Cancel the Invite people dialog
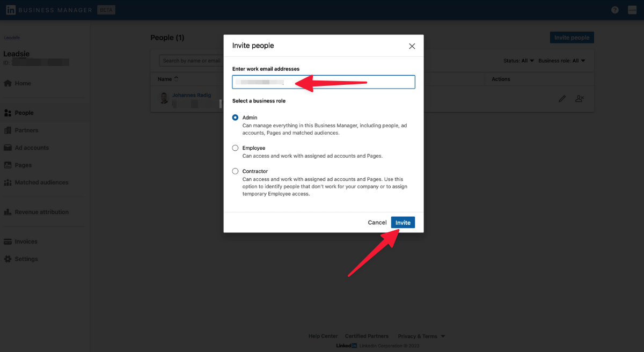Screen dimensions: 644x352 tap(377, 222)
